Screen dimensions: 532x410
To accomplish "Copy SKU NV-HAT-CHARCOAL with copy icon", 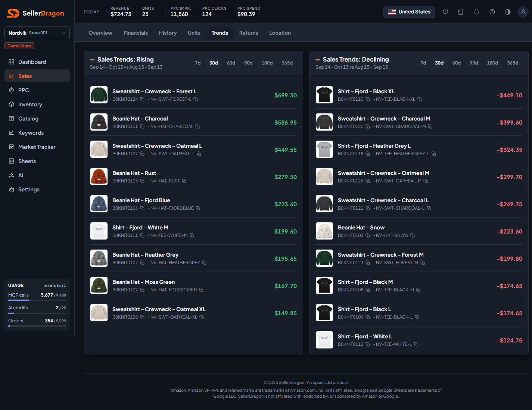I will [x=197, y=126].
